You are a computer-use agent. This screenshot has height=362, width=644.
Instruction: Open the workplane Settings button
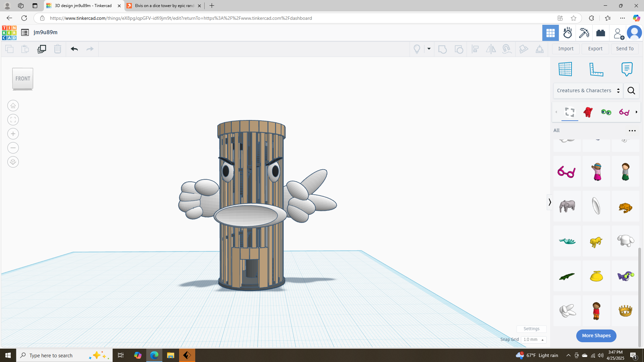tap(531, 329)
